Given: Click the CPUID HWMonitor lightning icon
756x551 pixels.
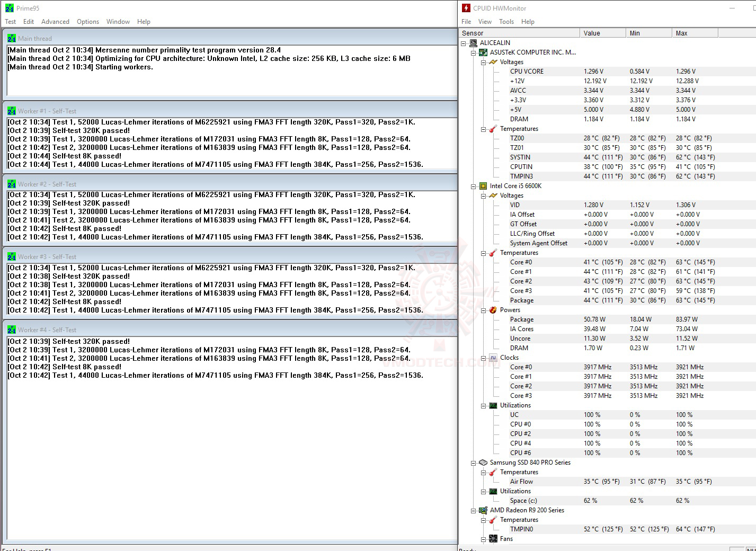Looking at the screenshot, I should tap(466, 8).
